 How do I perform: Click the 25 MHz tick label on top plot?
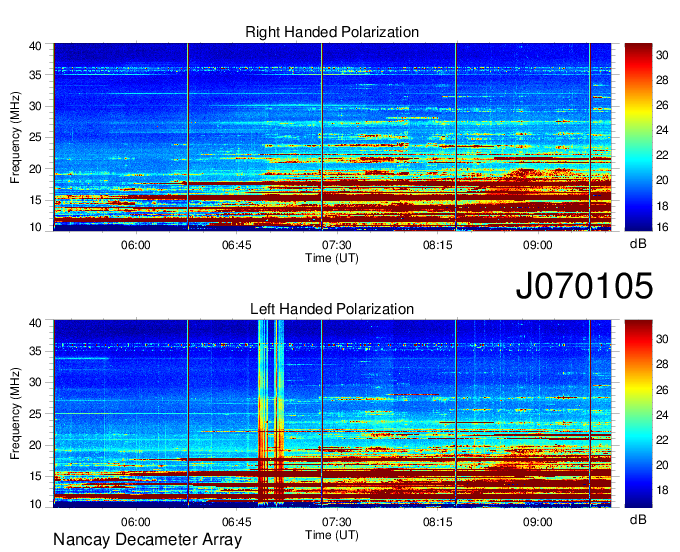[x=35, y=137]
